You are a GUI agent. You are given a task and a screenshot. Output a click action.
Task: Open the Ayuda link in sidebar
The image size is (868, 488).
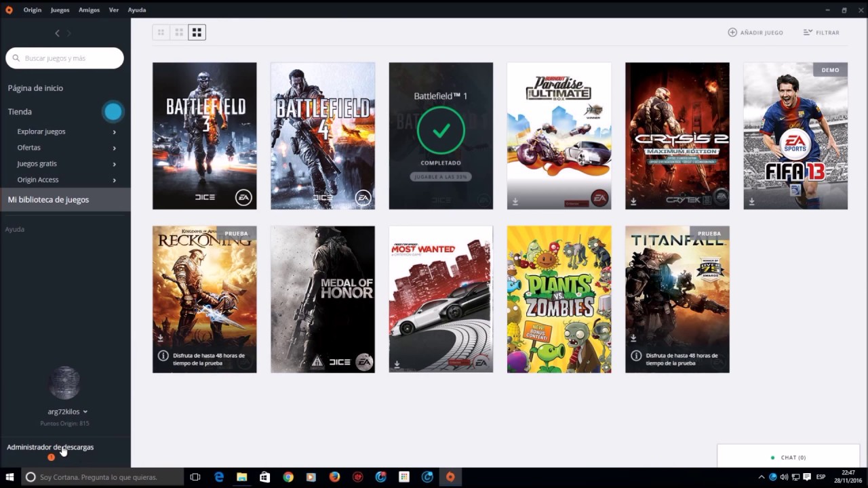tap(15, 229)
